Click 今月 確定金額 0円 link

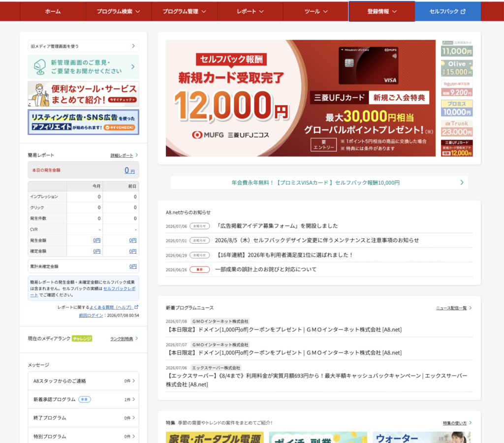pos(97,251)
